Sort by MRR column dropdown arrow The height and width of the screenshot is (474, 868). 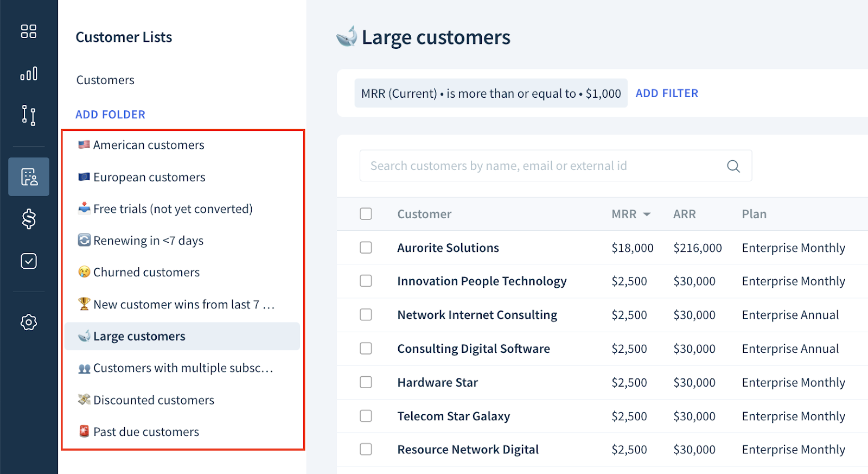(x=647, y=214)
